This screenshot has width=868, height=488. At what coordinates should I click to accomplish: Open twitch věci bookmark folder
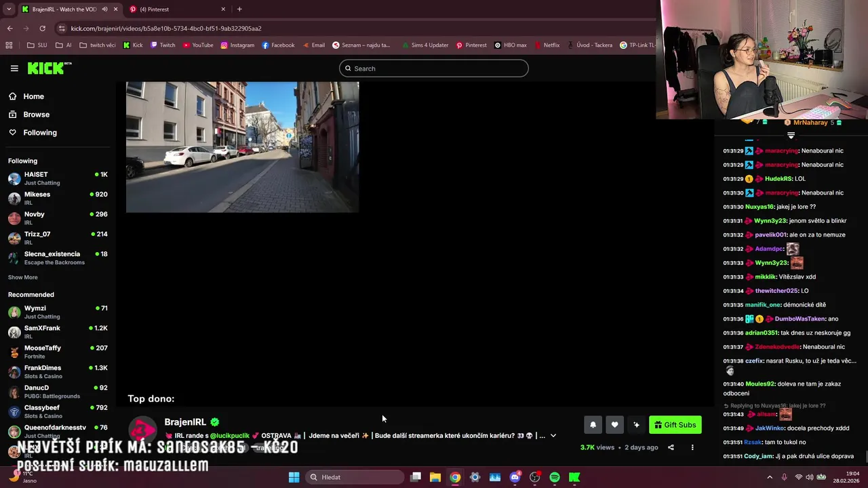pos(98,45)
